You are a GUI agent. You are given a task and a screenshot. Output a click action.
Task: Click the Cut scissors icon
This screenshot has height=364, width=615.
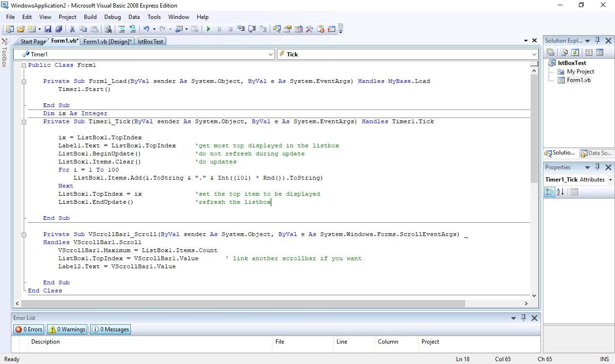click(x=72, y=29)
